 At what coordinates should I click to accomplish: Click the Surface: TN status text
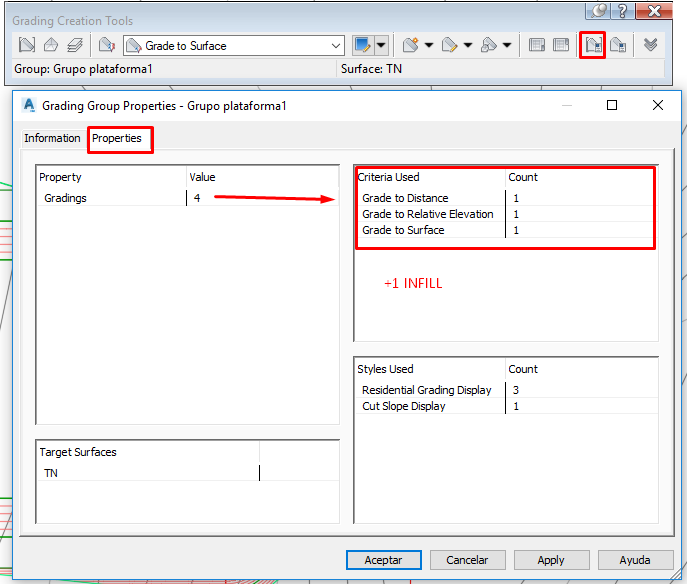pyautogui.click(x=371, y=69)
